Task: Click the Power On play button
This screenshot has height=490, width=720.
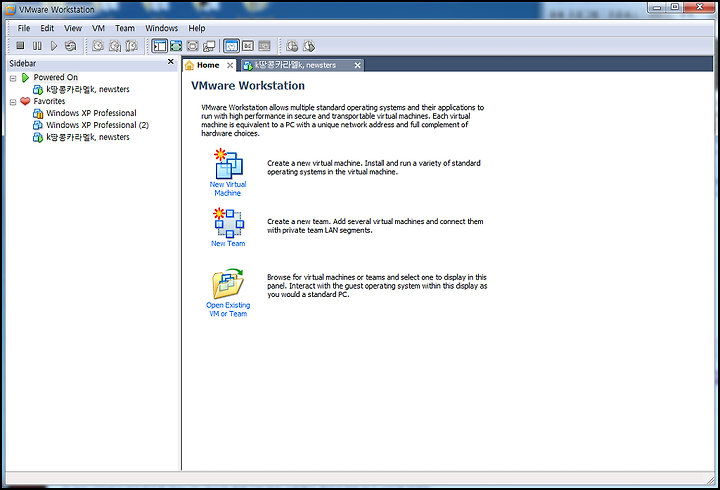Action: point(54,45)
